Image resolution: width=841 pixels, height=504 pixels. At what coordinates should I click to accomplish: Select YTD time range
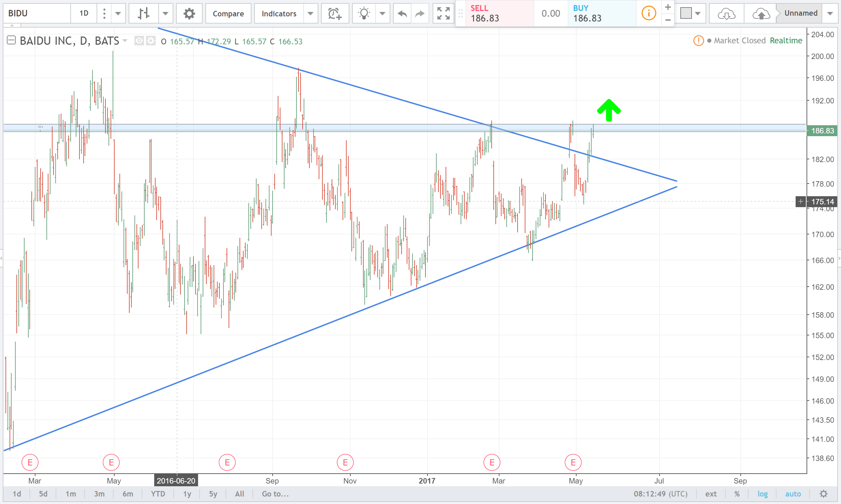[x=158, y=494]
